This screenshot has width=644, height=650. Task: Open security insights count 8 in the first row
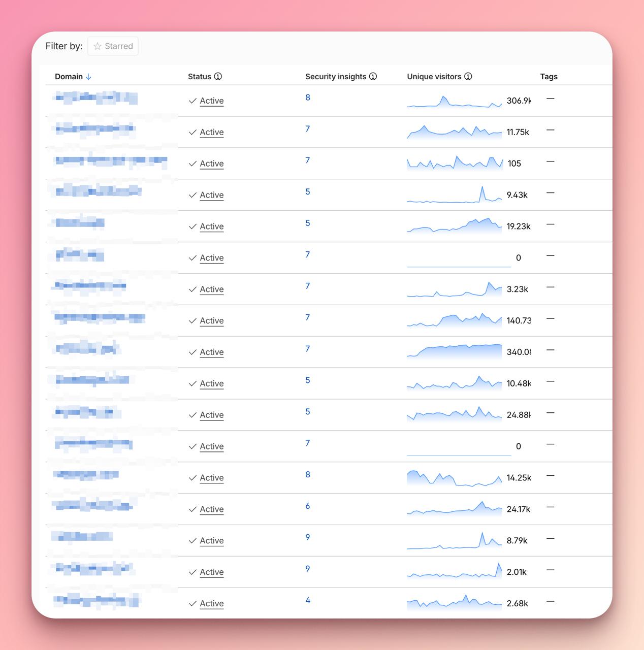click(308, 97)
